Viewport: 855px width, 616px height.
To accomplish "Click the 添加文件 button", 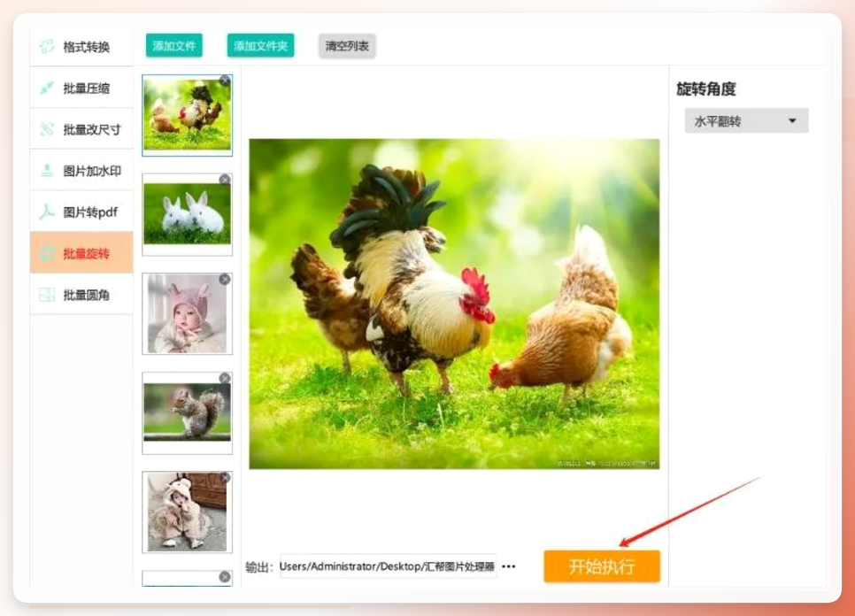I will [174, 46].
